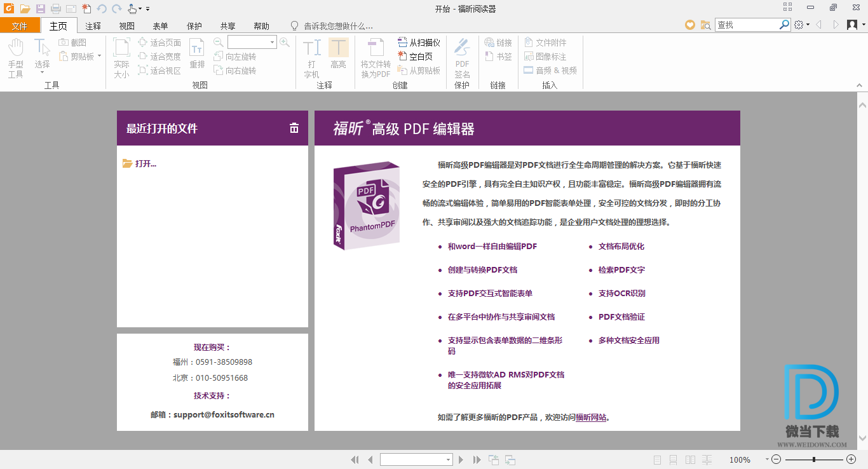Click Convert File to PDF (将文件转换为PDF)
Viewport: 868px width, 469px height.
click(x=376, y=58)
